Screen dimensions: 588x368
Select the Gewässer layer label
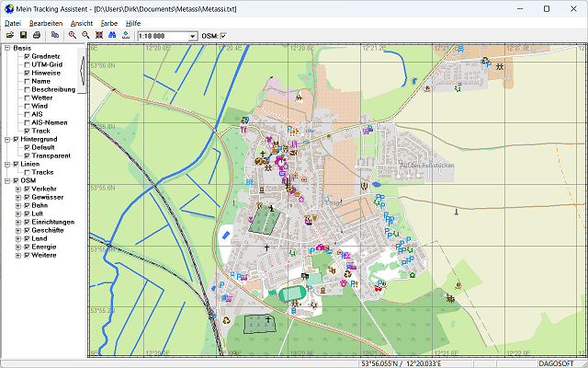tap(49, 197)
